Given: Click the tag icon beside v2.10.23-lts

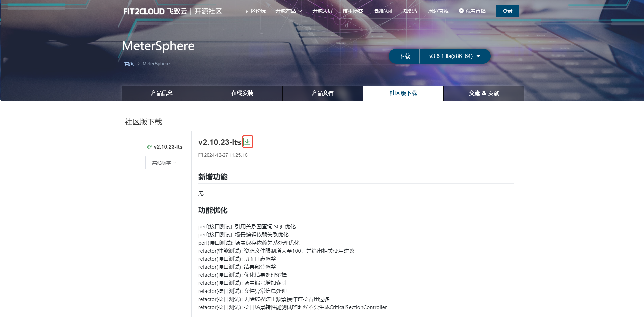Looking at the screenshot, I should (149, 147).
